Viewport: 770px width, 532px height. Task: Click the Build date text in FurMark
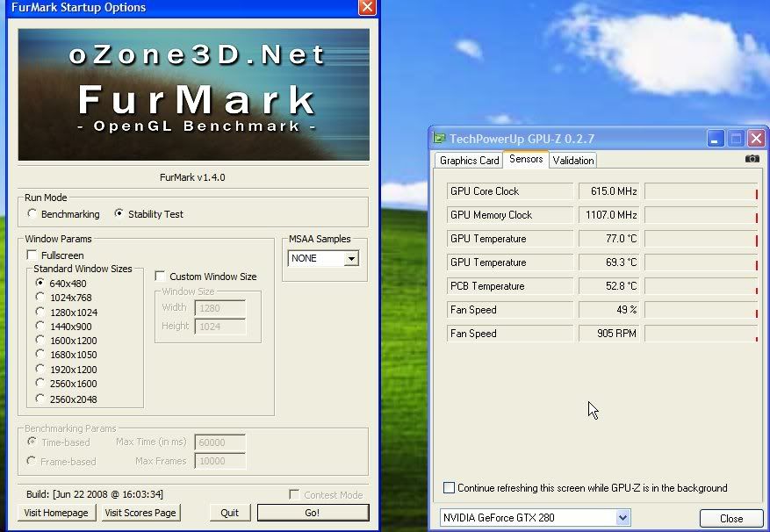coord(95,494)
